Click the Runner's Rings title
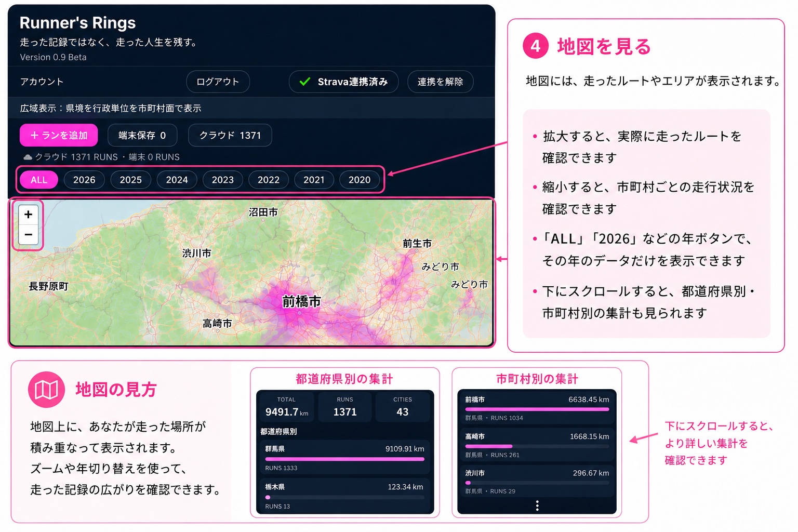798x532 pixels. pyautogui.click(x=77, y=23)
